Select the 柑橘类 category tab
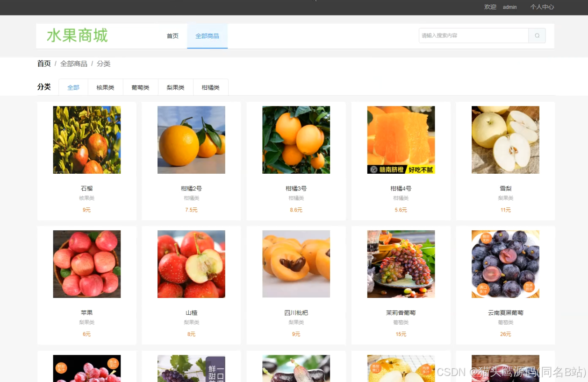 click(211, 87)
